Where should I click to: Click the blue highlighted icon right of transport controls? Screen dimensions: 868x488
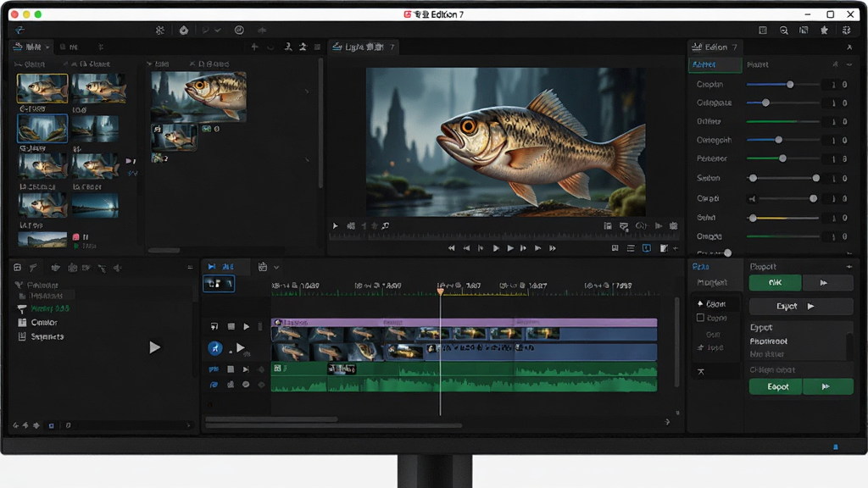647,248
